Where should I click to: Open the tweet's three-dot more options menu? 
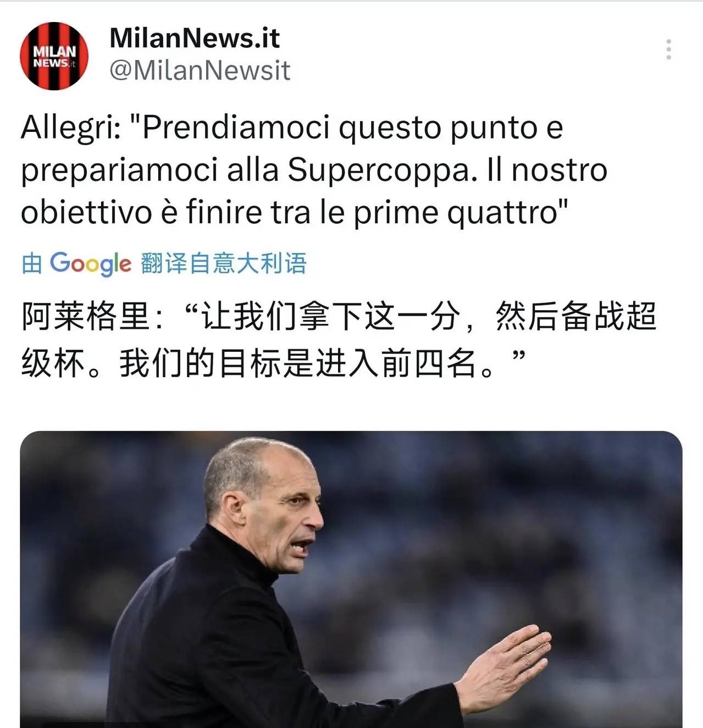[668, 49]
